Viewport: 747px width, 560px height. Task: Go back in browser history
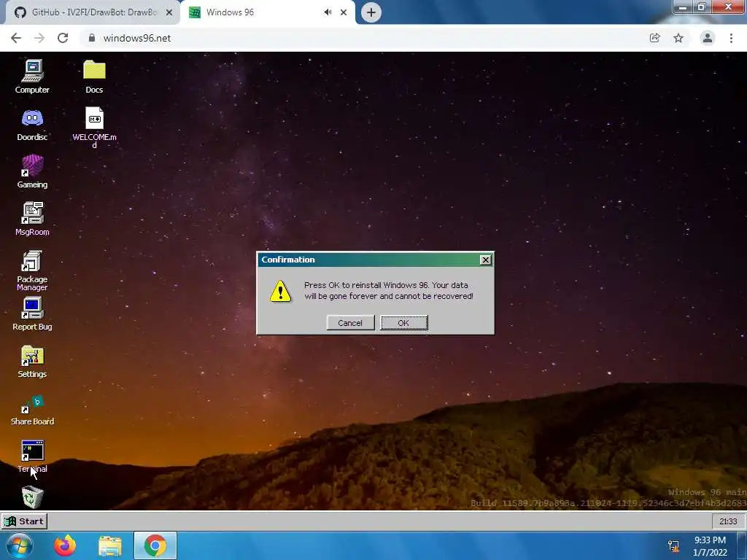click(16, 38)
